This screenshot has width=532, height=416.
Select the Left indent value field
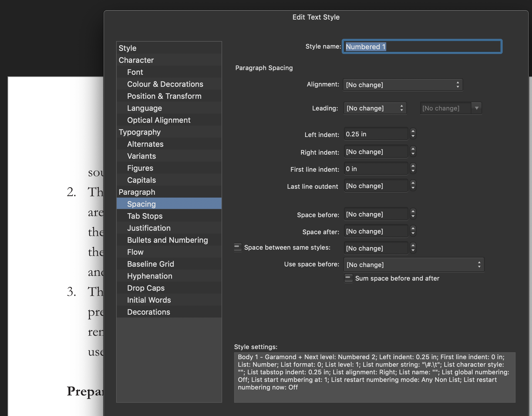pyautogui.click(x=375, y=134)
